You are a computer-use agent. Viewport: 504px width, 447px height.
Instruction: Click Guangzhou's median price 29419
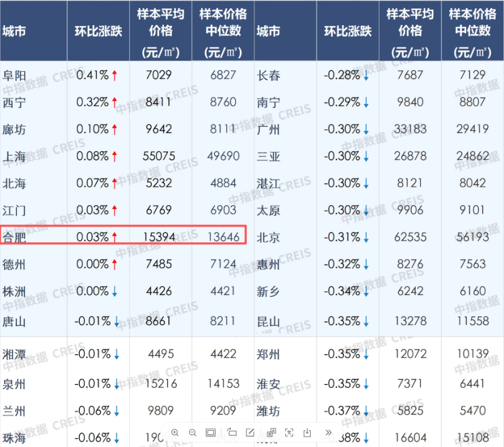[x=473, y=129]
